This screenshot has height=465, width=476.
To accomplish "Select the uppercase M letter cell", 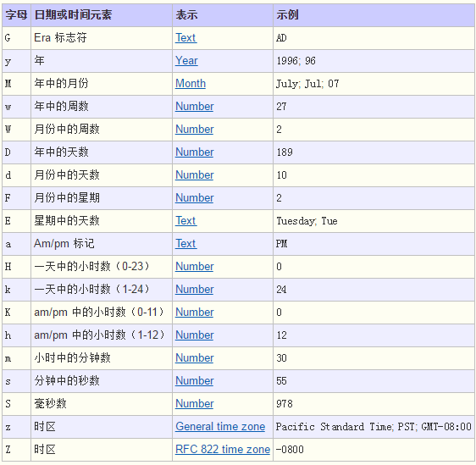I will (x=16, y=84).
